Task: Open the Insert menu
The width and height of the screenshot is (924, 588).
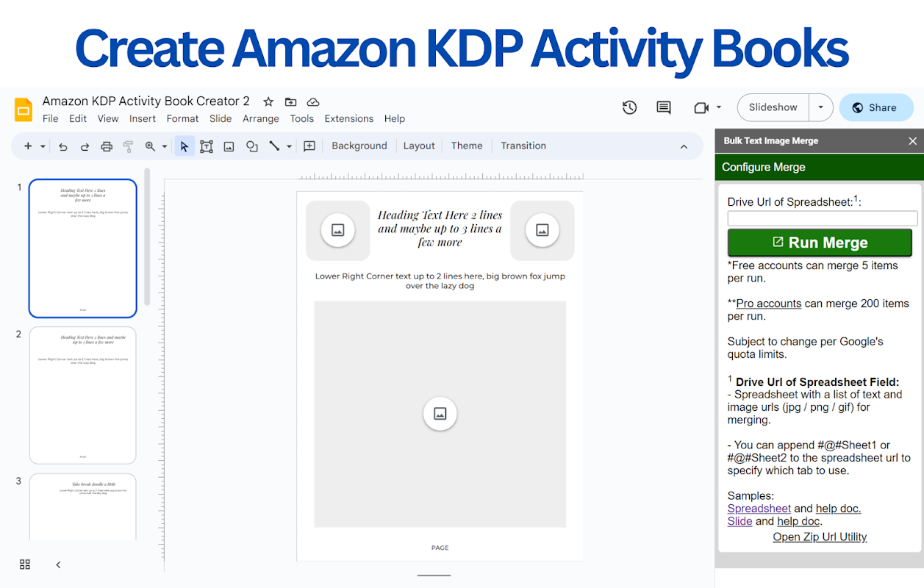Action: click(x=143, y=118)
